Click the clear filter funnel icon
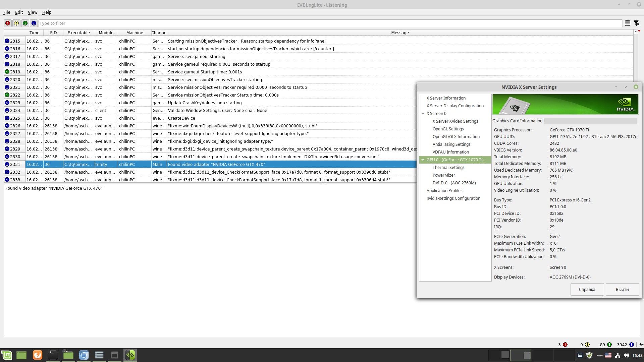644x362 pixels. [x=636, y=23]
